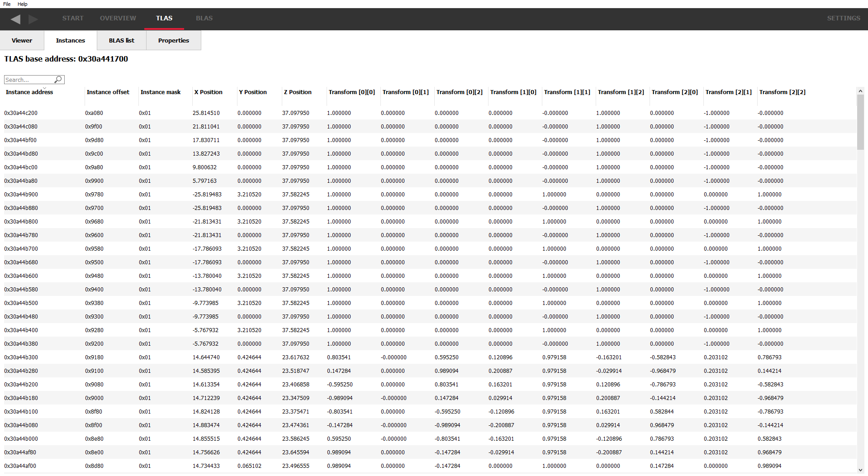The height and width of the screenshot is (476, 868).
Task: Select instance address 0x30a44af00
Action: tap(20, 466)
